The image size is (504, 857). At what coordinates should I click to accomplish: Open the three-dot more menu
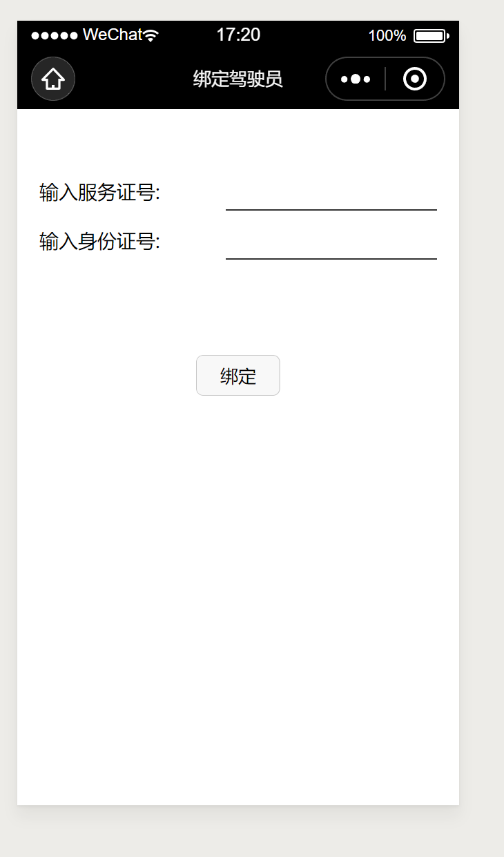coord(356,79)
